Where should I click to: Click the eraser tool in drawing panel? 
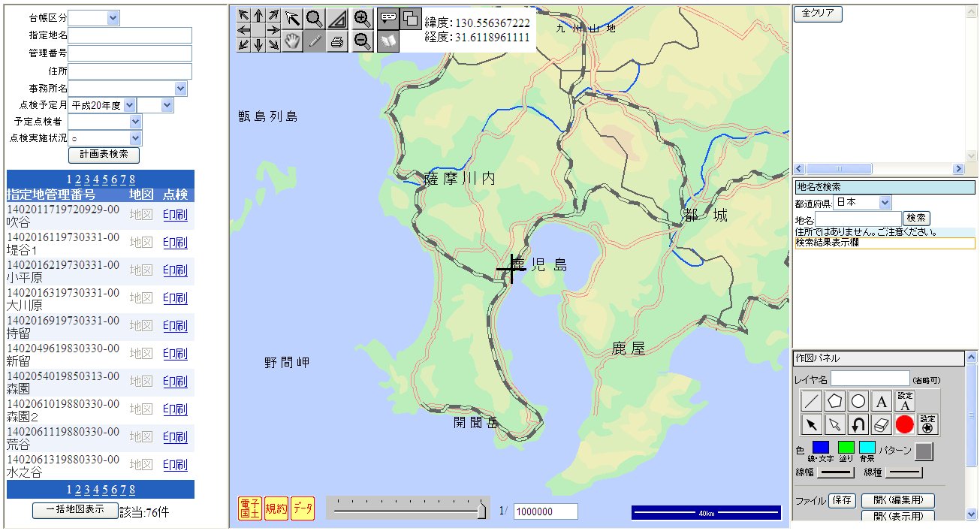click(882, 425)
